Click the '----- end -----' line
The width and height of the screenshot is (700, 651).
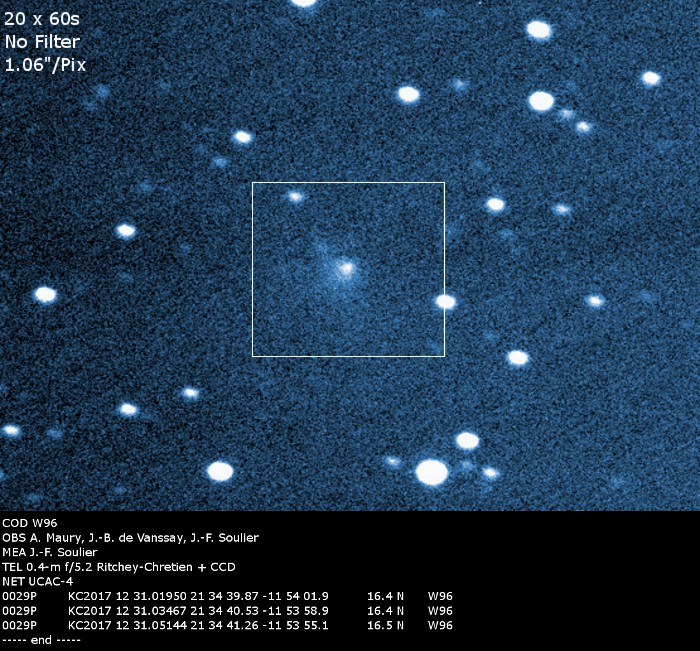[x=41, y=640]
